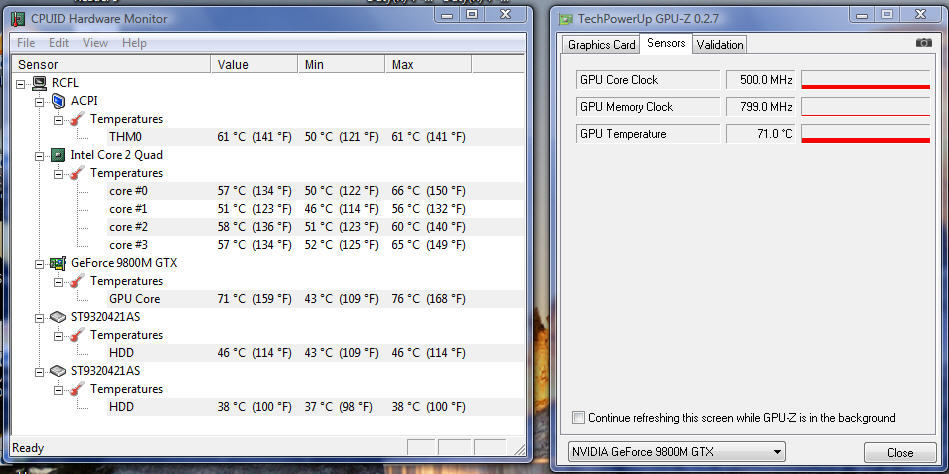Open the NVIDIA GeForce 9800M GTX dropdown
The image size is (949, 474).
pyautogui.click(x=677, y=452)
